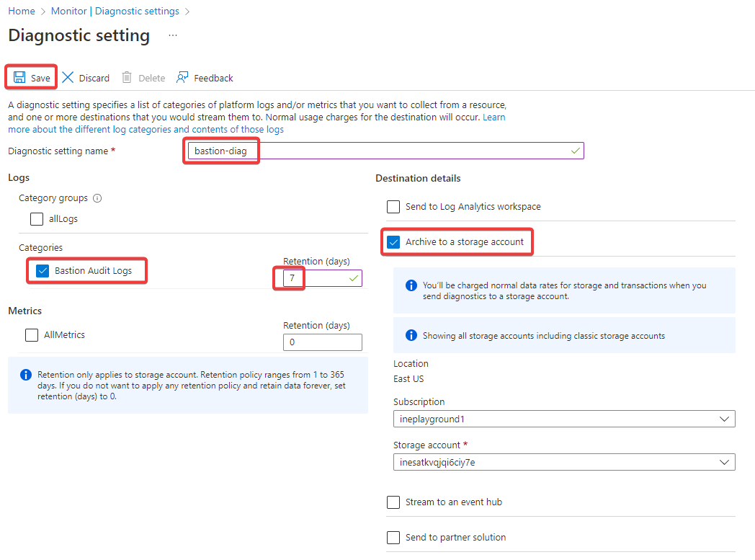Open the ellipsis menu beside Diagnostic setting
This screenshot has height=560, width=755.
[x=172, y=35]
